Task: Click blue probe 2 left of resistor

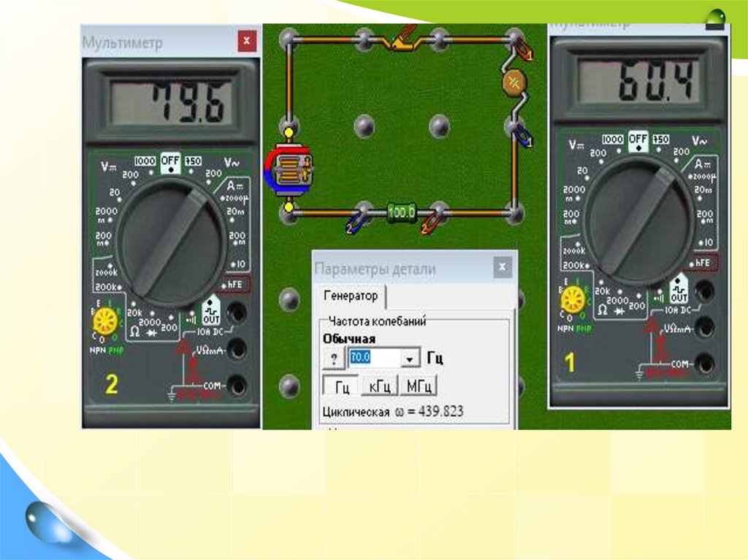Action: 356,223
